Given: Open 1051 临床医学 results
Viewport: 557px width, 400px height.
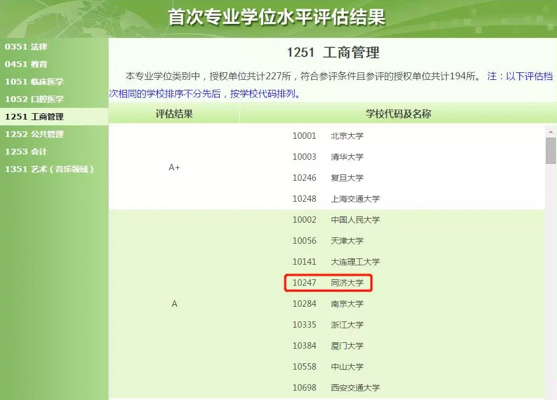Looking at the screenshot, I should 34,81.
